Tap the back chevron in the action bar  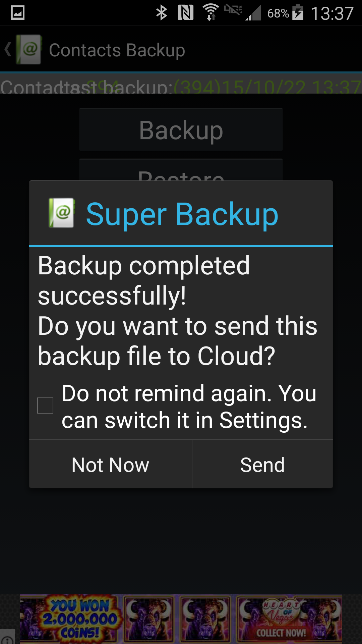8,50
